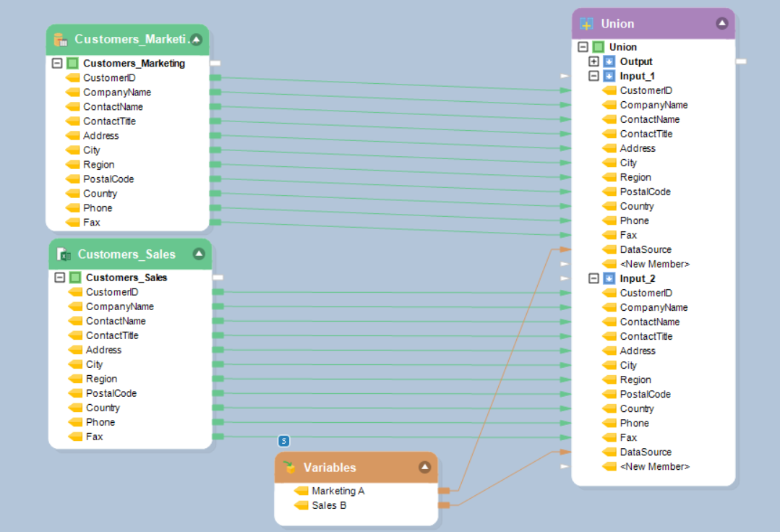Click the blue arrow icon beside Input_2
The height and width of the screenshot is (532, 780).
coord(609,278)
